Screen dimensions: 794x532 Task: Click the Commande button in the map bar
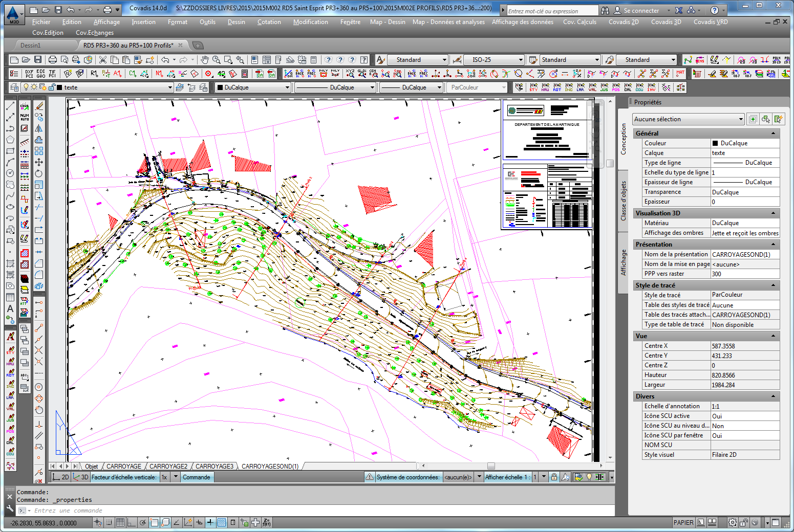tap(197, 477)
